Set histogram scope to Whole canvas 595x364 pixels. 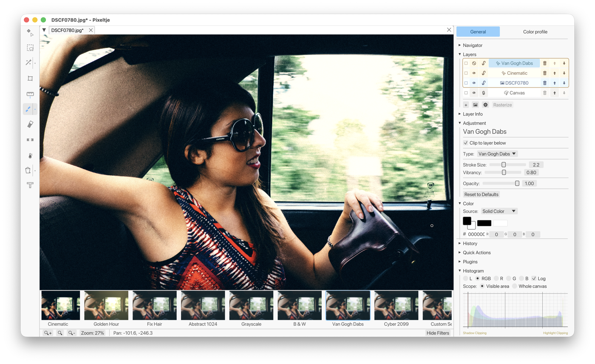tap(515, 286)
